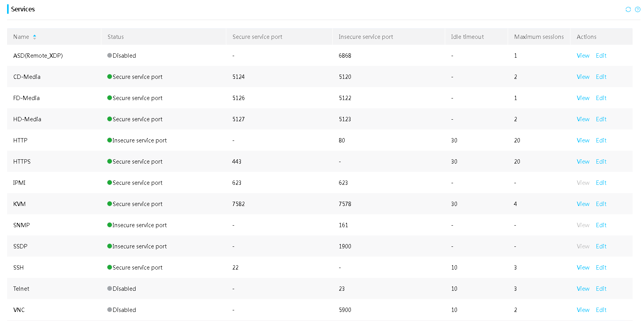Screen dimensions: 644x330
Task: Edit the SSDP service
Action: coord(601,246)
